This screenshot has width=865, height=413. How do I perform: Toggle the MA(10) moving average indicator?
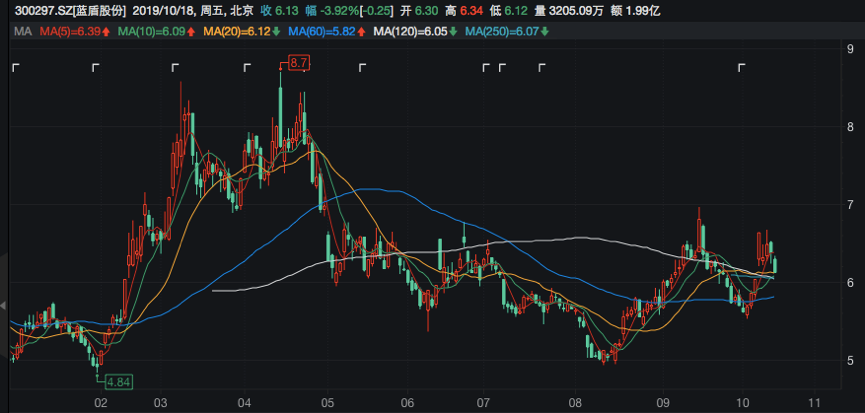click(152, 33)
